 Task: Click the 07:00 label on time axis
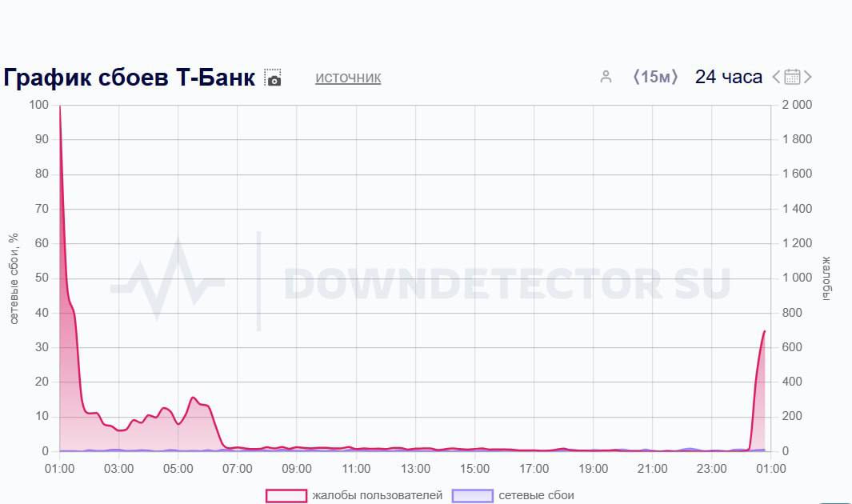[238, 469]
